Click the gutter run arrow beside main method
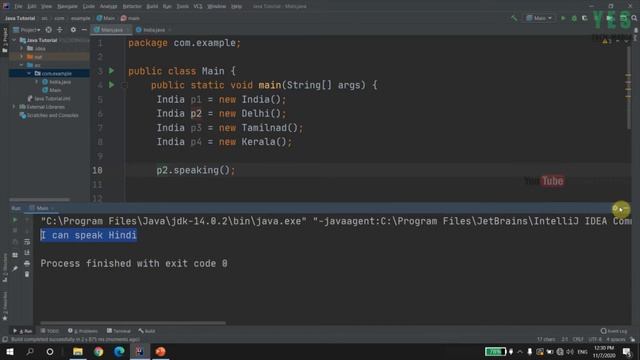Image resolution: width=640 pixels, height=360 pixels. tap(111, 85)
